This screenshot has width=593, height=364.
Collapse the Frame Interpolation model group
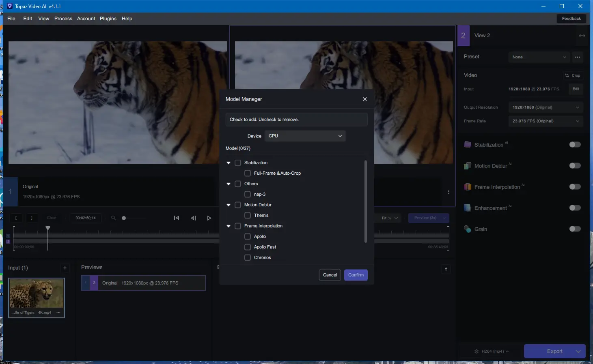[x=229, y=226]
